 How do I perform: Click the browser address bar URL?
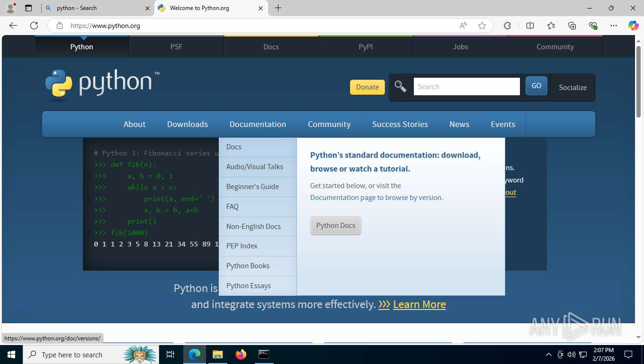point(105,26)
